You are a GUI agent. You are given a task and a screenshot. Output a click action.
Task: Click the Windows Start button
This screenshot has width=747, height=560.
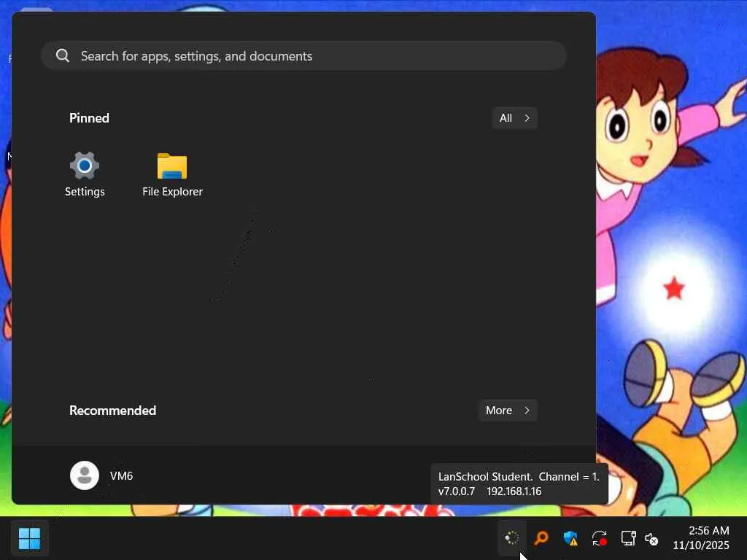(29, 539)
